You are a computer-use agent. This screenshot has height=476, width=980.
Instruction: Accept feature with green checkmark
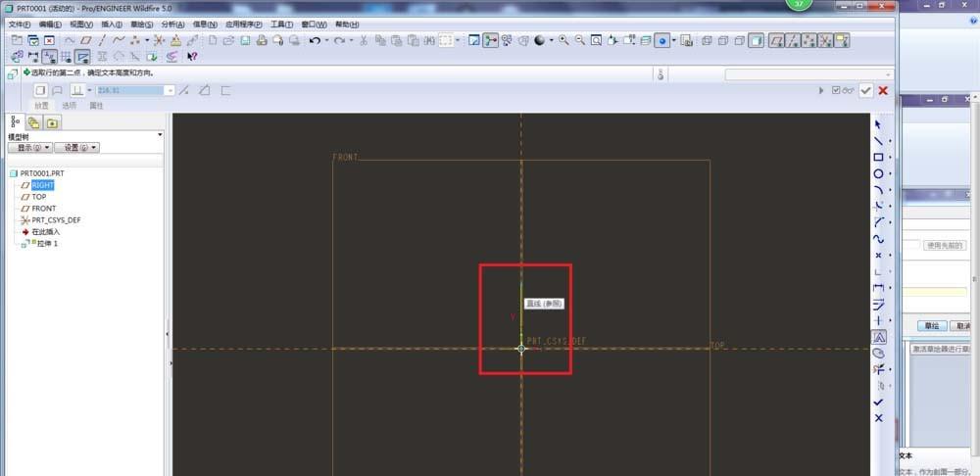coord(865,90)
